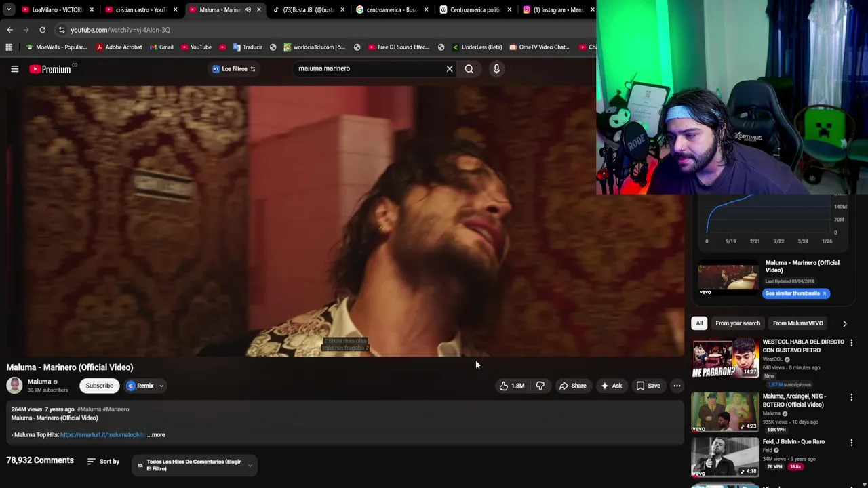Subscribe to the Maluma channel
Viewport: 868px width, 488px height.
pyautogui.click(x=99, y=386)
